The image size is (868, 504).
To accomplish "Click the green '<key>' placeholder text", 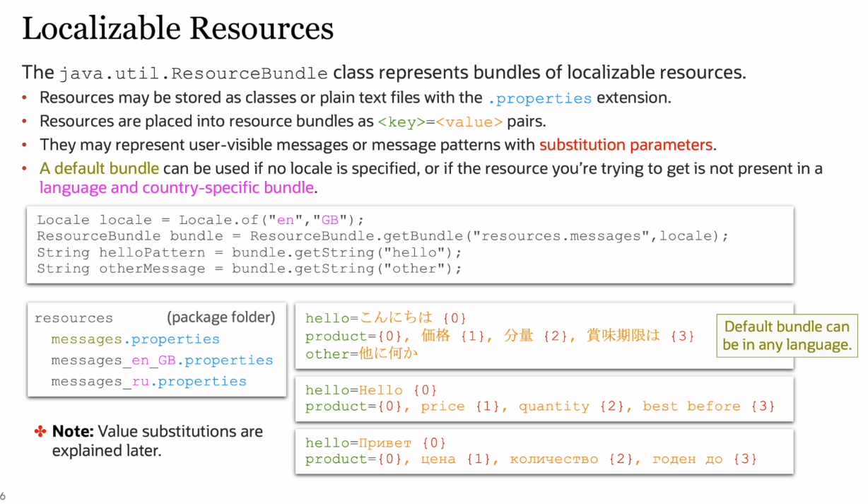I will [401, 122].
